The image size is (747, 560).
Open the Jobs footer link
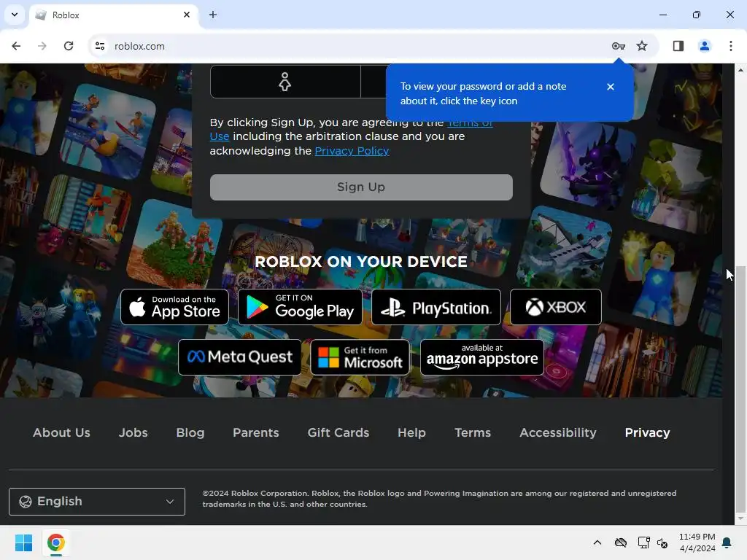pyautogui.click(x=133, y=432)
